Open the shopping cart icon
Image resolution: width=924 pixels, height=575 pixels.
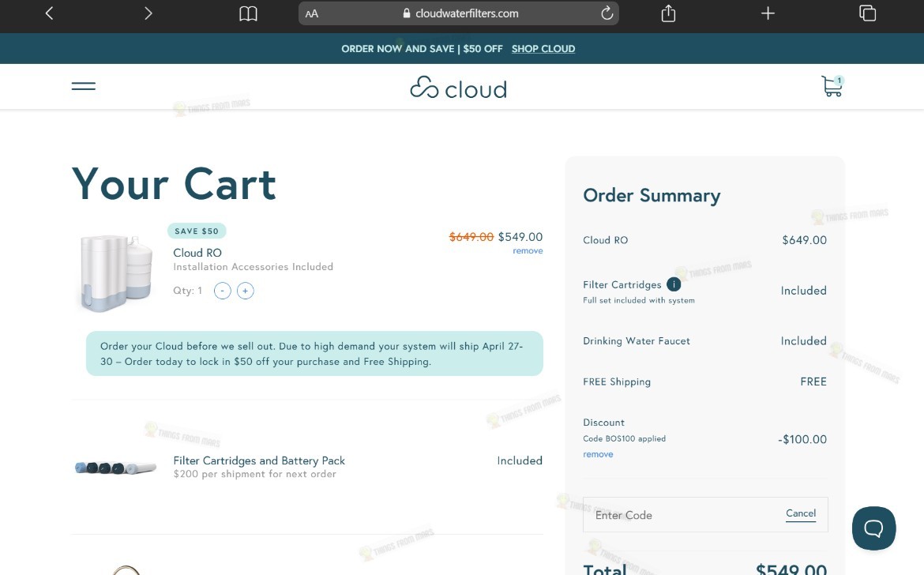[832, 86]
